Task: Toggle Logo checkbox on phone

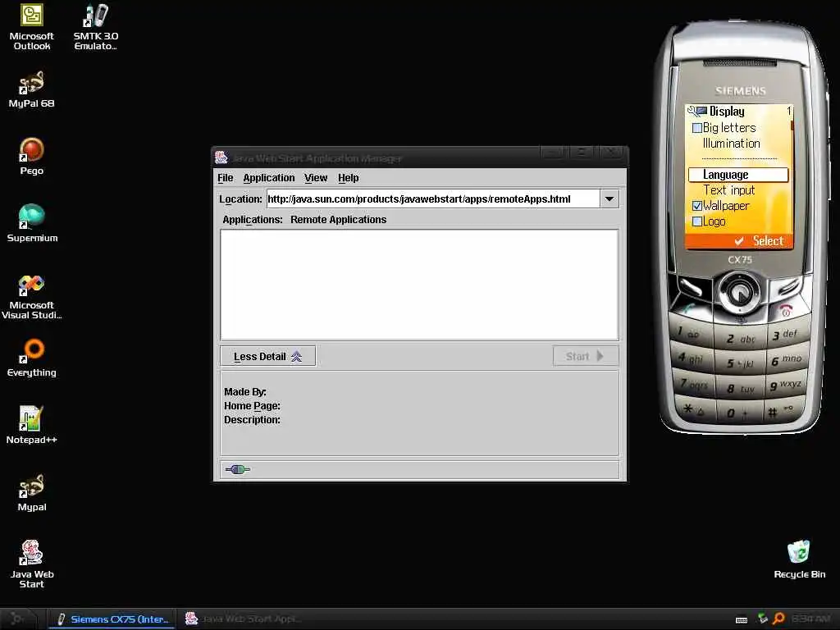Action: click(697, 221)
